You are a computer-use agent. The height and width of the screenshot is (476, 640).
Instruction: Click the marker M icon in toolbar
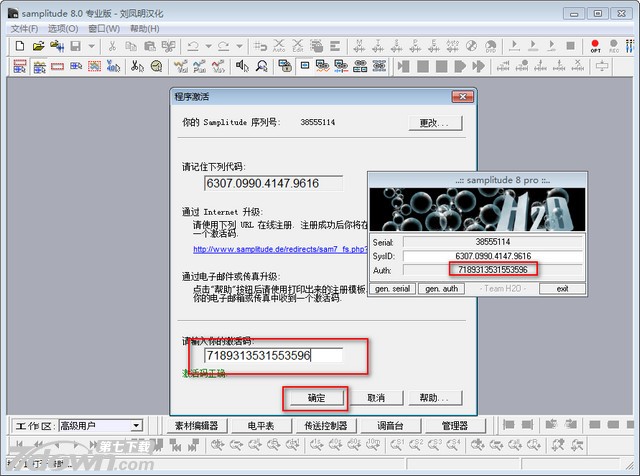coord(359,46)
